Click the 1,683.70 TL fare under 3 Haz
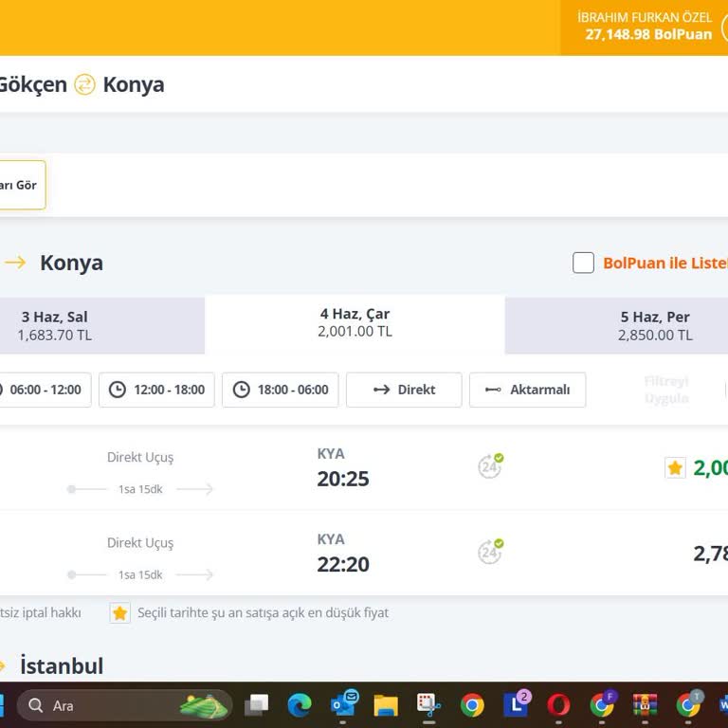The width and height of the screenshot is (728, 728). coord(55,336)
